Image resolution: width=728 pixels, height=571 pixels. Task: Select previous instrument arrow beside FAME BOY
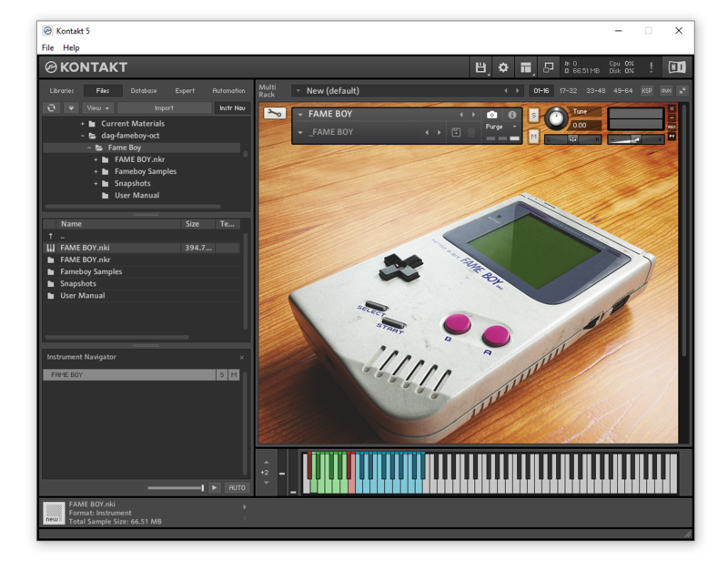pos(461,115)
